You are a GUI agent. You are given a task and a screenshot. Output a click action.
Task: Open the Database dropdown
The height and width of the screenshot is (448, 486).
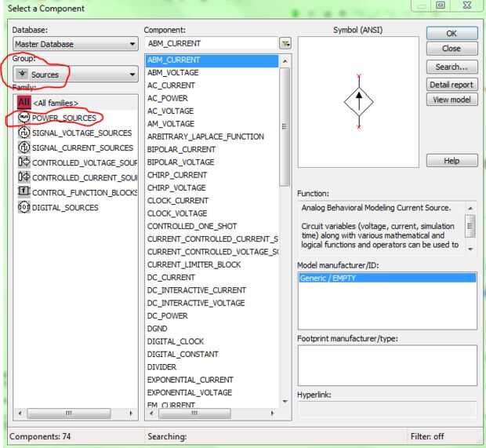(75, 44)
